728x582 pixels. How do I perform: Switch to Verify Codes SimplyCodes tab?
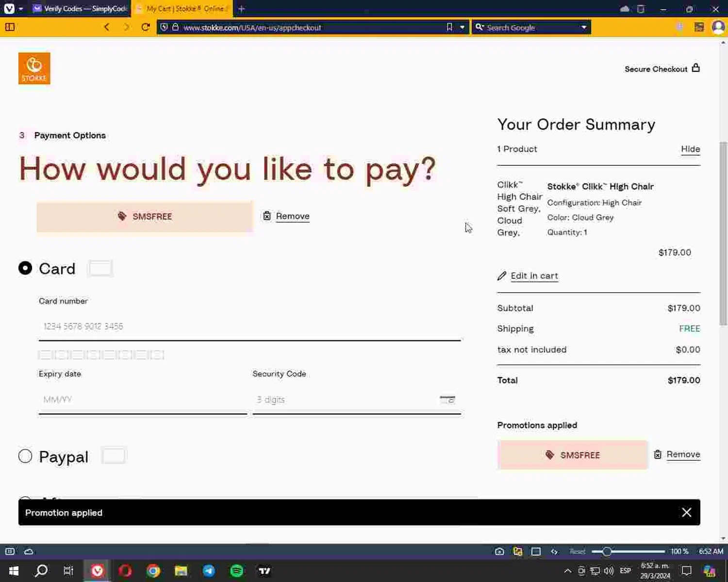point(80,9)
